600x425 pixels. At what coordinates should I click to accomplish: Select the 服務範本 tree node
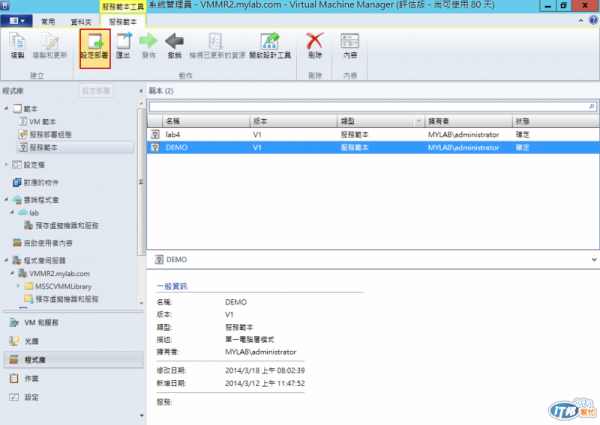point(75,147)
